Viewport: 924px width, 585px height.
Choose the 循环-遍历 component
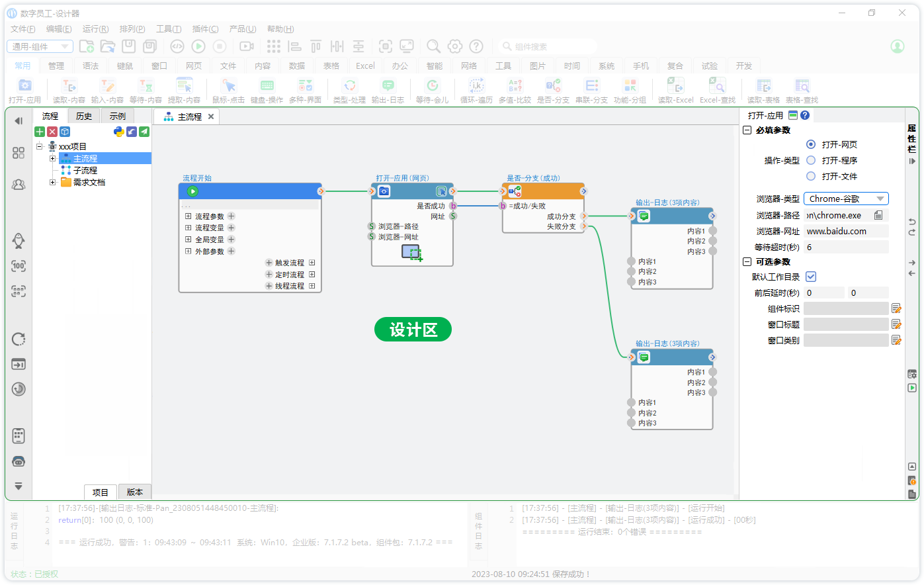coord(476,90)
